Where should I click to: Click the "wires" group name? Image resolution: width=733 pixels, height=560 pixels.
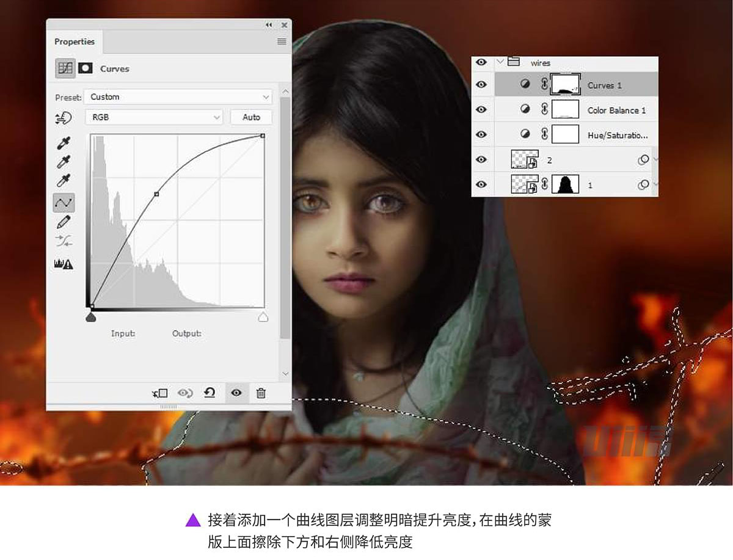541,63
